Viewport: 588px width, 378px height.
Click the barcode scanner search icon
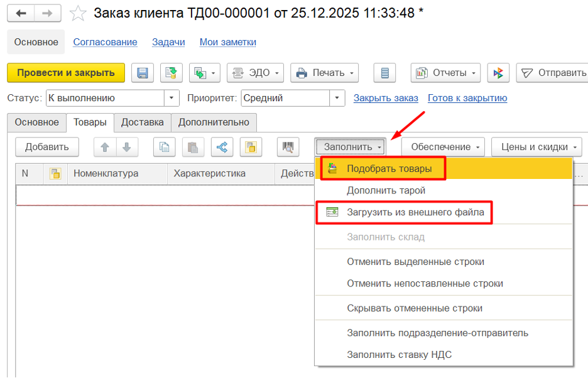(x=288, y=147)
